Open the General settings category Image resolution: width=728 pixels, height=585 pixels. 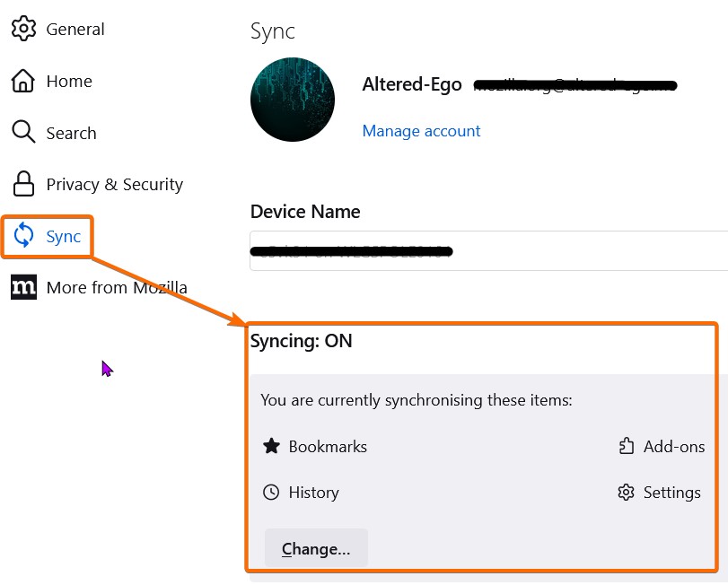[x=75, y=29]
